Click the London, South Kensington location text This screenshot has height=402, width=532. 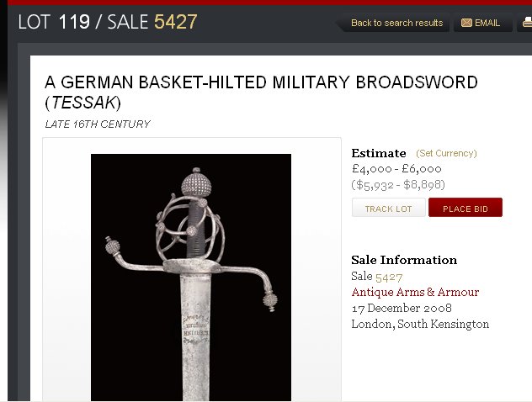(x=420, y=324)
